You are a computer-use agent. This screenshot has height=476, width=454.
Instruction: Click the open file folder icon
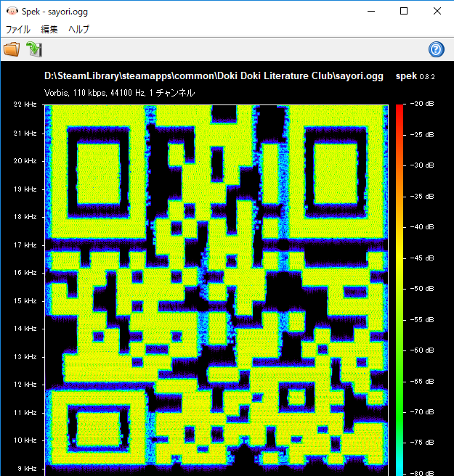(12, 49)
